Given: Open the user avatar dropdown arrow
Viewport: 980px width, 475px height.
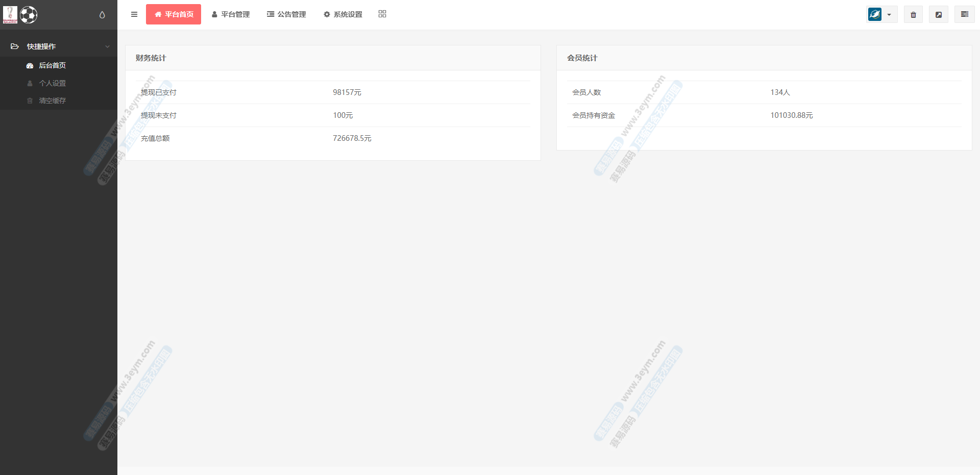Looking at the screenshot, I should click(x=889, y=15).
